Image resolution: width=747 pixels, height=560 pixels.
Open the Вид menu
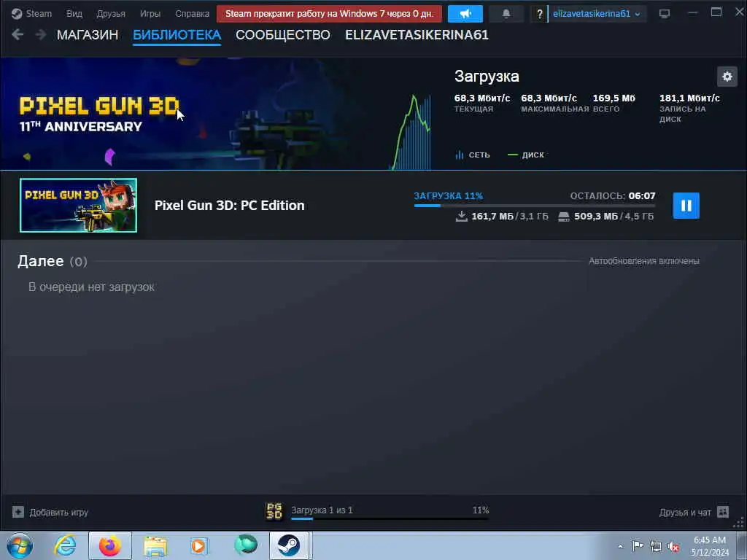[74, 13]
